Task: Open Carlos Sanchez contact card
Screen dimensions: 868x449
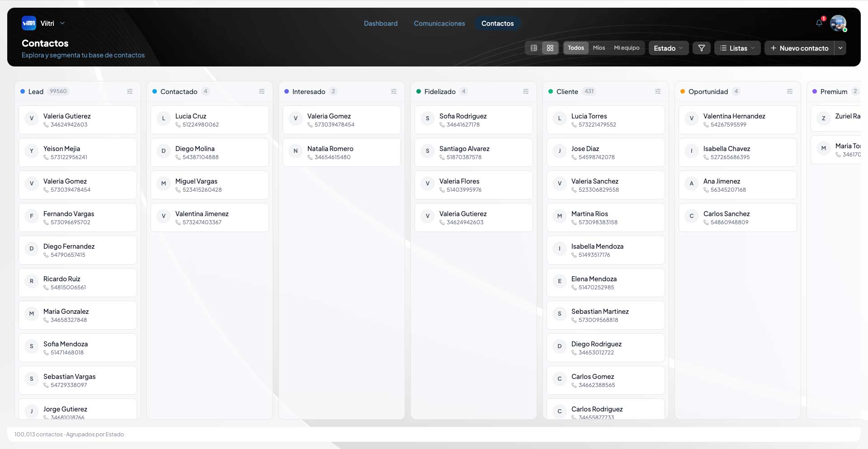Action: (x=738, y=217)
